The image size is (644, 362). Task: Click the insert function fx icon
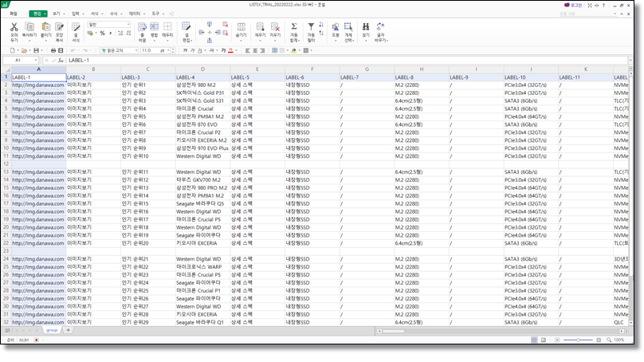(61, 61)
